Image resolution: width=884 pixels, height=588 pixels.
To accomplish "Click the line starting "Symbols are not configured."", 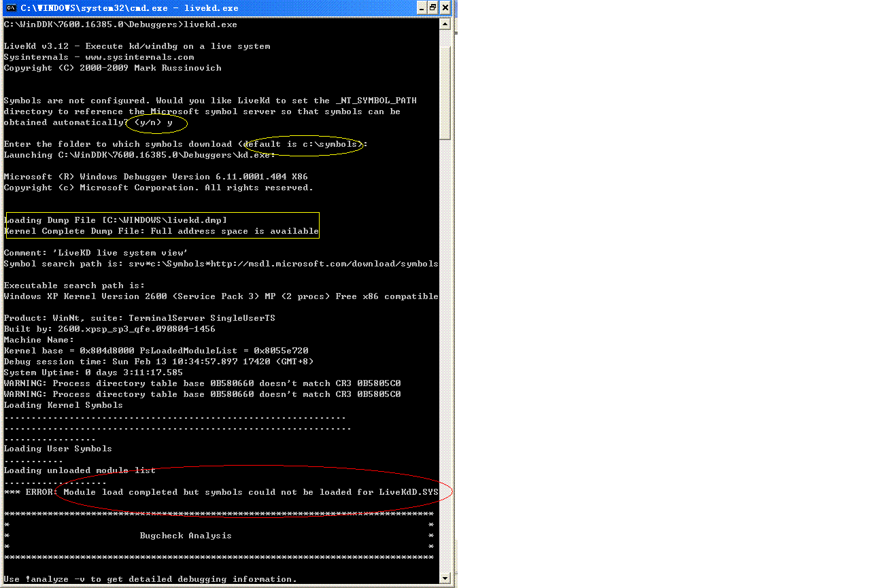I will [211, 101].
